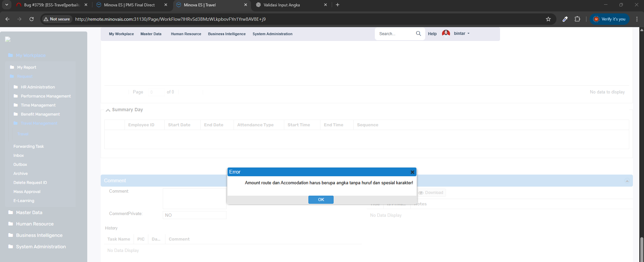Open Master Data top menu
Image resolution: width=644 pixels, height=262 pixels.
coord(151,34)
